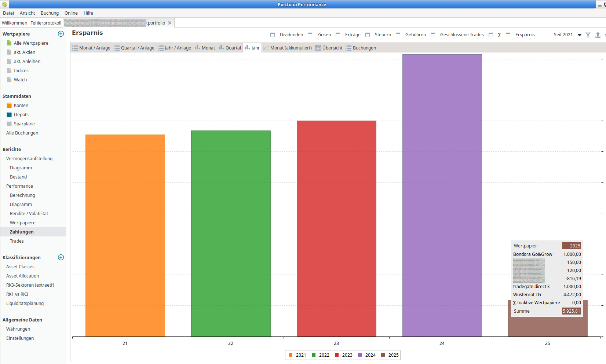The height and width of the screenshot is (364, 606).
Task: Click the Jahr bar chart icon
Action: (247, 48)
